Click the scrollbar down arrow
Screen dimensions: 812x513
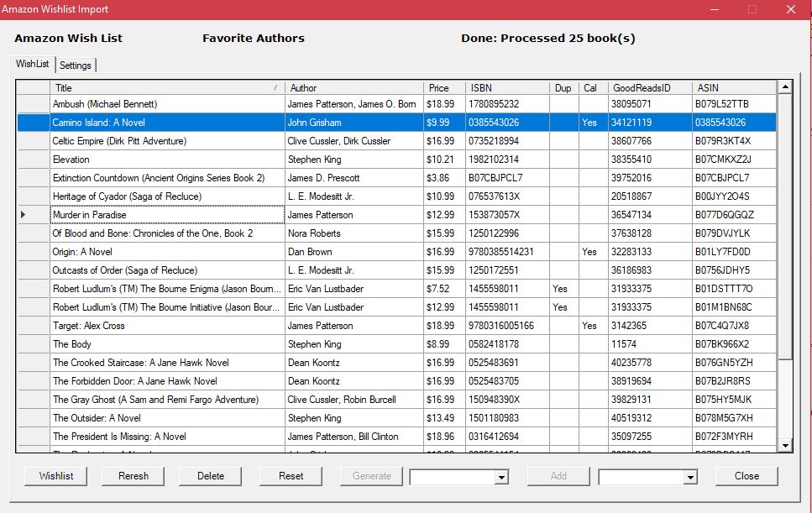tap(785, 445)
